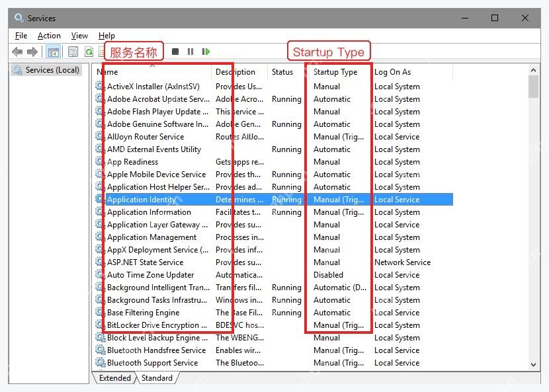Click the gear icon of Block Level Backup Engine

click(x=101, y=338)
